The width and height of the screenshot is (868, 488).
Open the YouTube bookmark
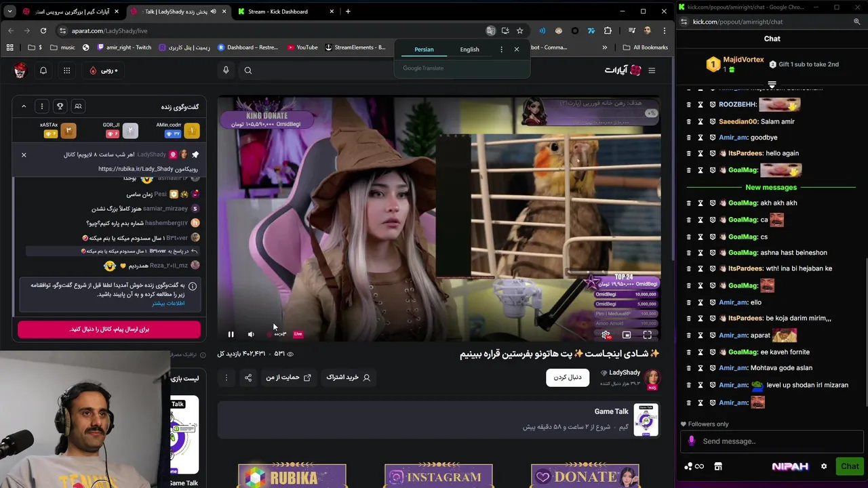[x=302, y=47]
